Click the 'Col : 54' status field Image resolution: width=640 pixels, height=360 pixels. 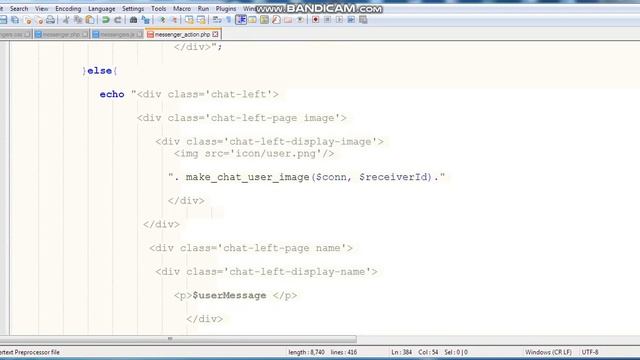click(428, 352)
